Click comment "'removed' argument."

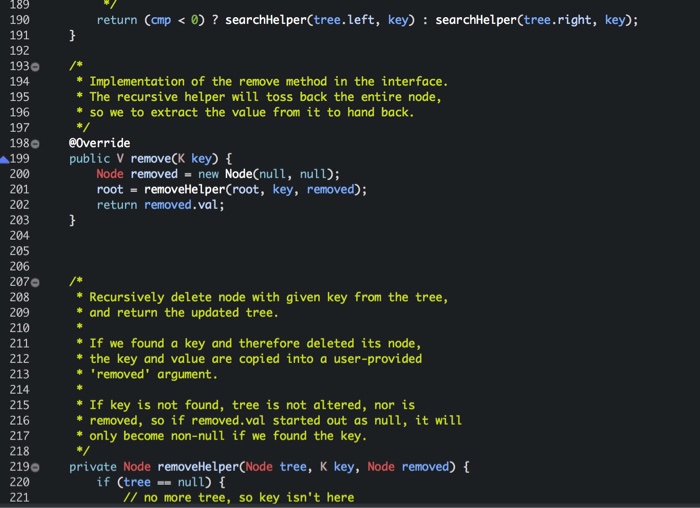(154, 374)
